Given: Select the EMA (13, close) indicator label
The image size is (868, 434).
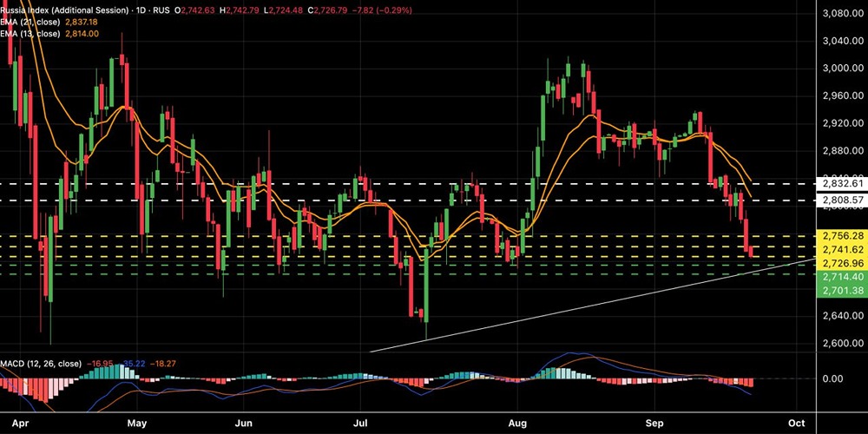Looking at the screenshot, I should point(30,34).
